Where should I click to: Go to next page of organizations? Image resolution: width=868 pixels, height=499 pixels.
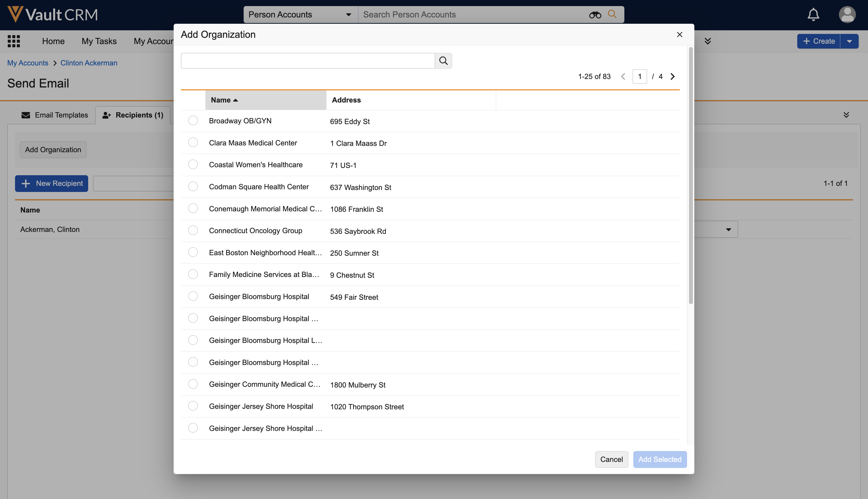673,76
